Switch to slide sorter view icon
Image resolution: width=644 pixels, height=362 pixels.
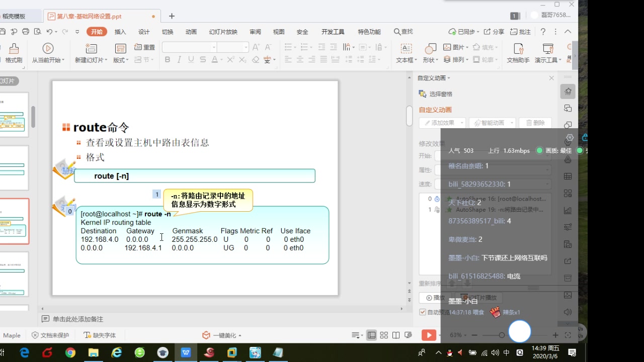click(383, 334)
